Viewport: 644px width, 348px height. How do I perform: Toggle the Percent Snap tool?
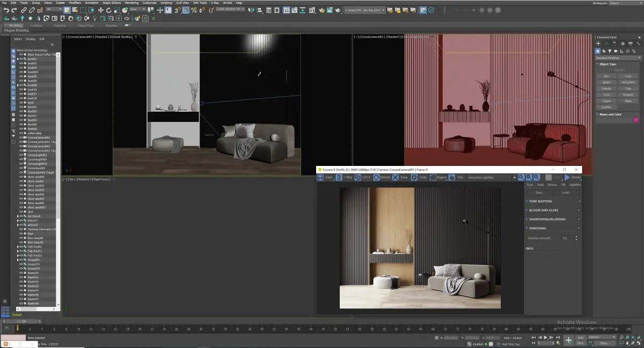point(194,10)
